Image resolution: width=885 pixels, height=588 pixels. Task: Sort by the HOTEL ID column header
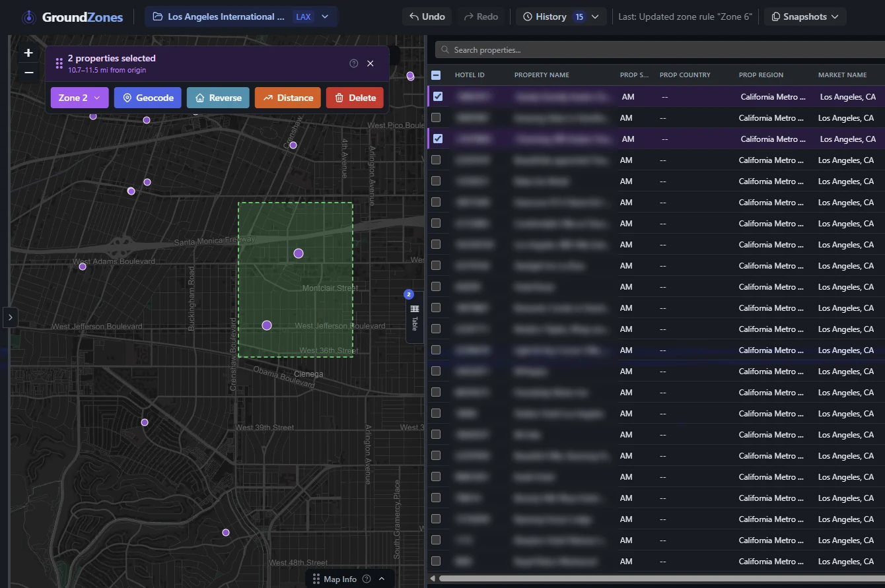[470, 75]
